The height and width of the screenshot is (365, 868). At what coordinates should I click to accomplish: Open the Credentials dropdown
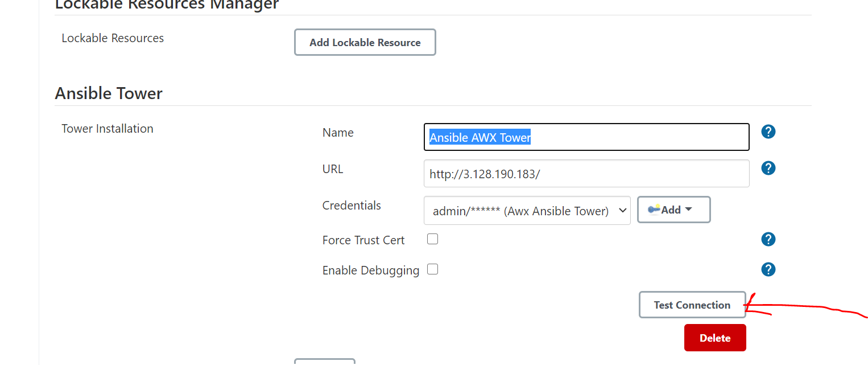[527, 211]
